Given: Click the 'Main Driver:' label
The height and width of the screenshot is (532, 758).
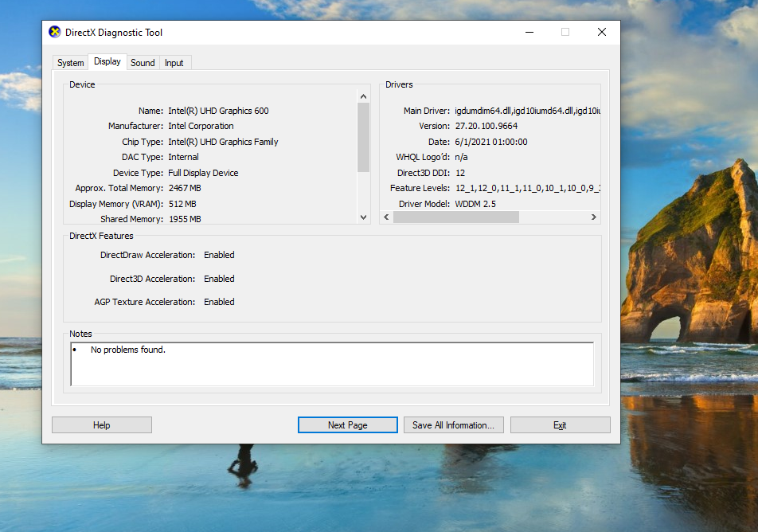Looking at the screenshot, I should pyautogui.click(x=427, y=111).
